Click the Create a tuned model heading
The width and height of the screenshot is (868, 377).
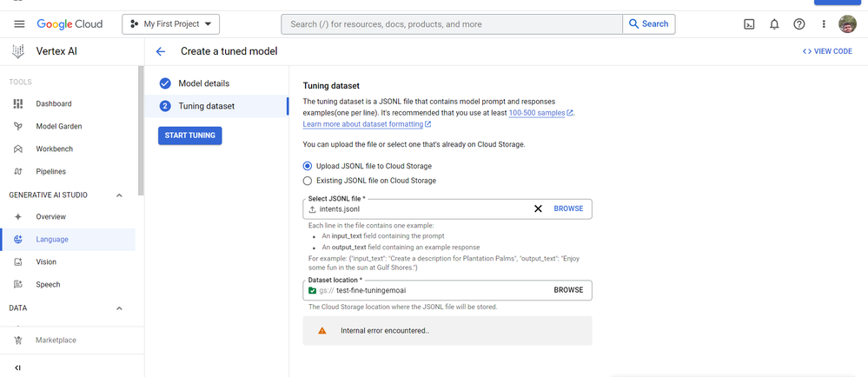tap(229, 51)
